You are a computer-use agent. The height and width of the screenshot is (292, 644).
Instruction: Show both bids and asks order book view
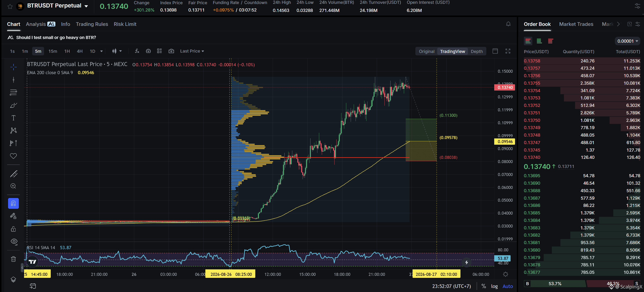(528, 41)
